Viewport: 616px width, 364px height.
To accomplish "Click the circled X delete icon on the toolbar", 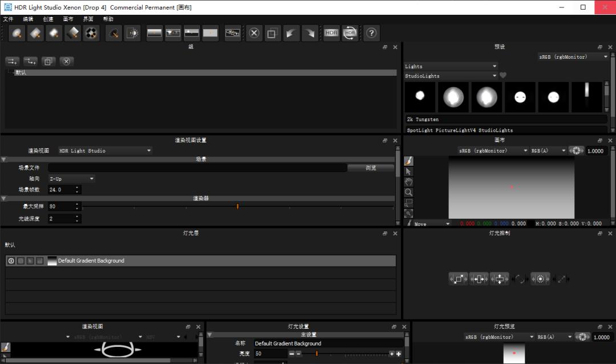I will (x=254, y=33).
